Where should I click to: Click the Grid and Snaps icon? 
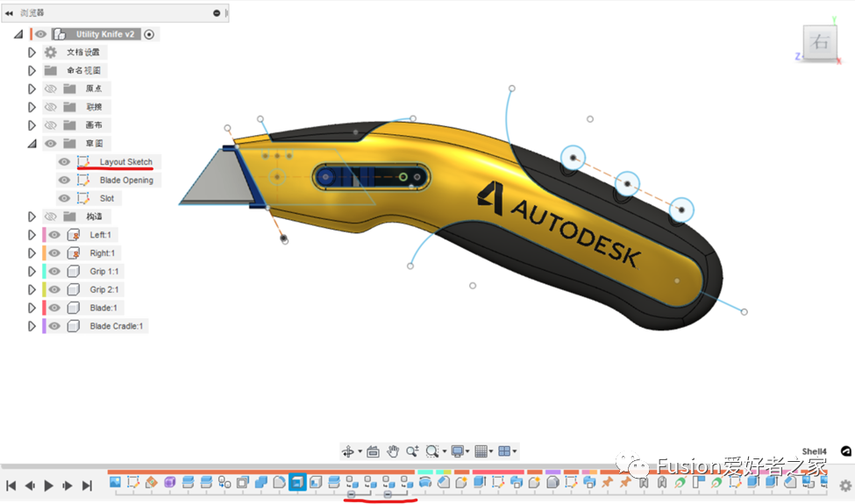tap(481, 451)
